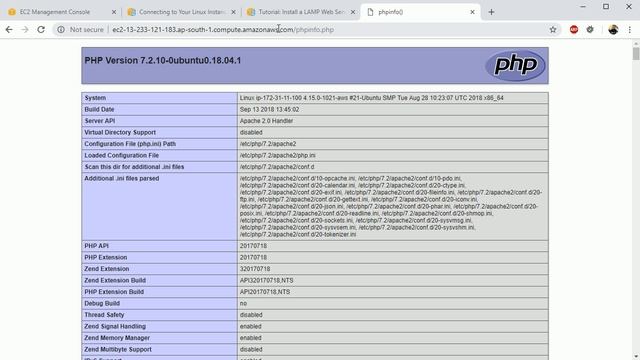Click the address bar URL

coord(223,29)
